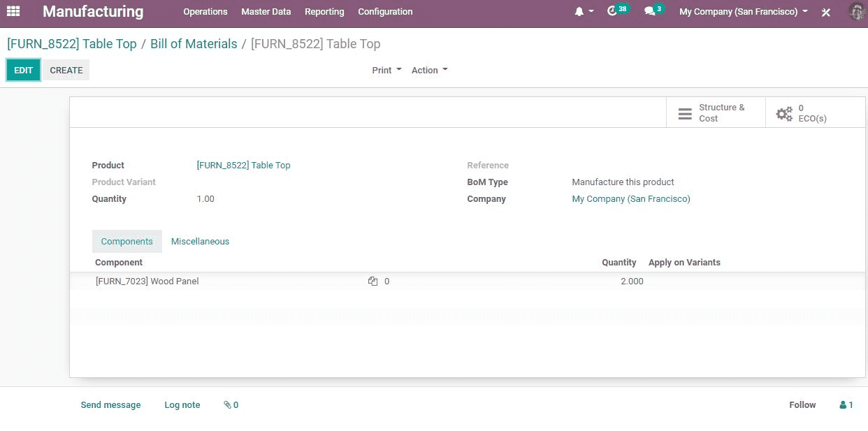Expand the Action dropdown
Image resolution: width=868 pixels, height=431 pixels.
[429, 70]
